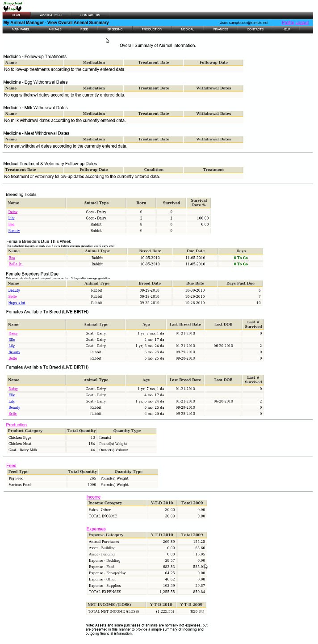Click 'Medicine - Egg Withdrawal Dates' heading
Image resolution: width=318 pixels, height=644 pixels.
35,82
